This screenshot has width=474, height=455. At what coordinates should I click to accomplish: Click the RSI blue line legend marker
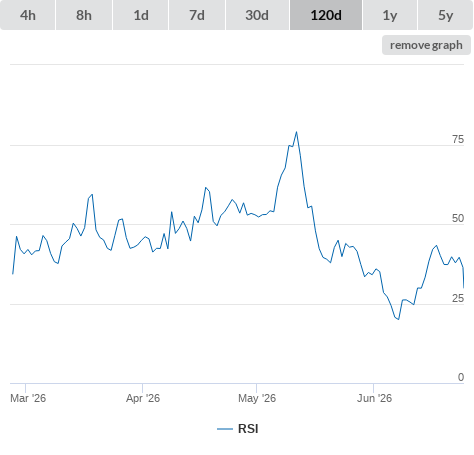[x=225, y=429]
